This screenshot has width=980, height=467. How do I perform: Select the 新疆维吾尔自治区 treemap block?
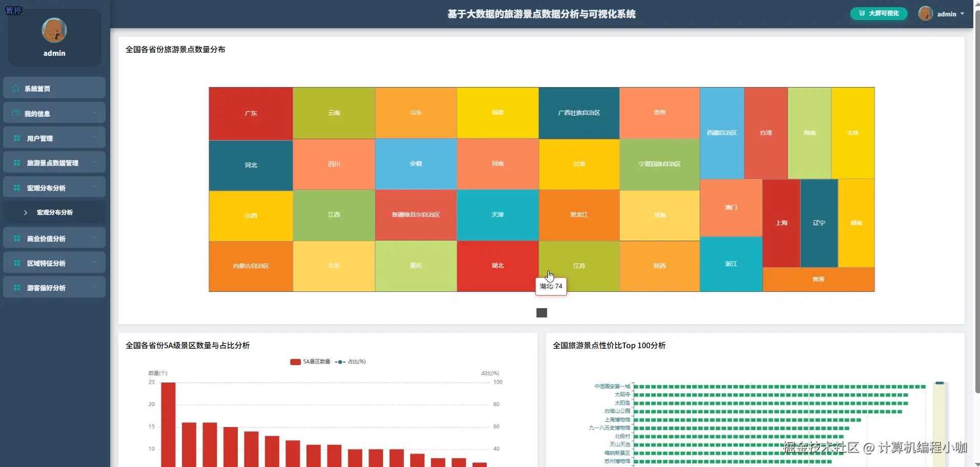(416, 215)
